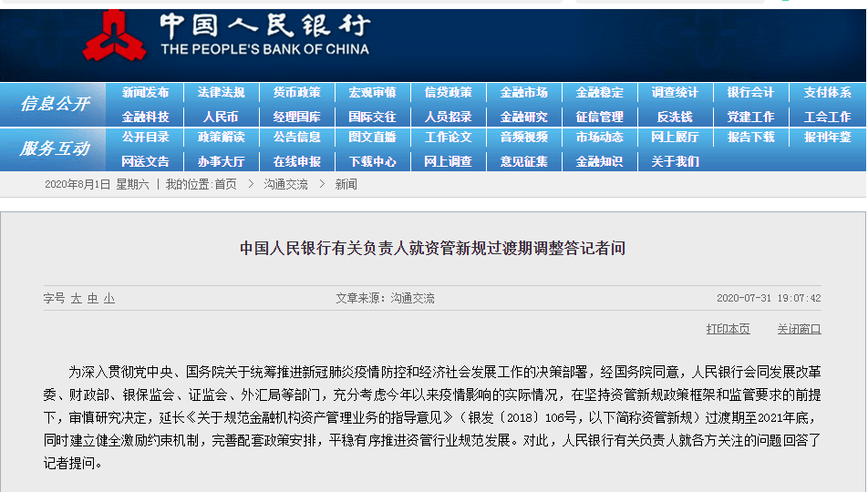Open 关于我们 page

(676, 161)
